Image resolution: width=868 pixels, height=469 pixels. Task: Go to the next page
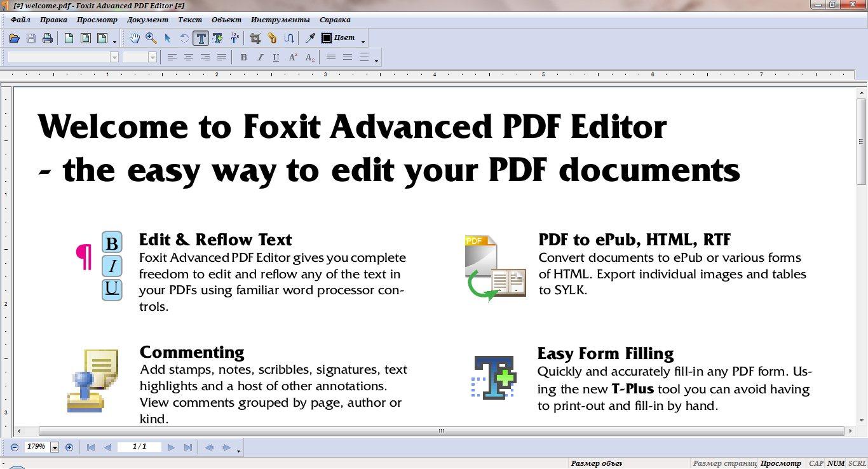point(171,447)
